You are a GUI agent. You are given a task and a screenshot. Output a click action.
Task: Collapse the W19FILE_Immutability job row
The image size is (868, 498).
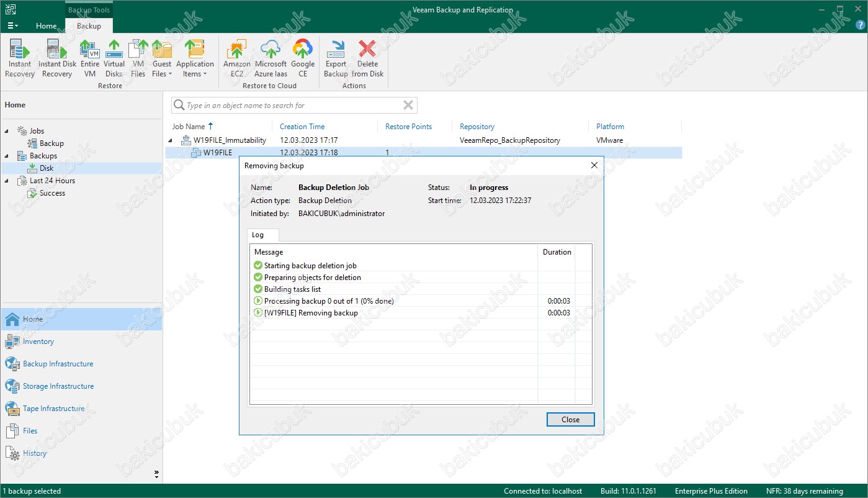[171, 140]
